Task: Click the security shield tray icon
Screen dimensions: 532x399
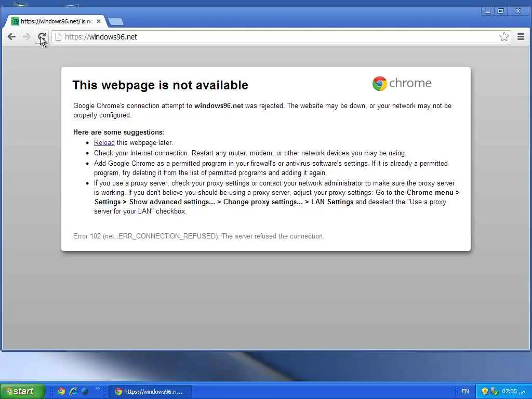Action: click(485, 391)
